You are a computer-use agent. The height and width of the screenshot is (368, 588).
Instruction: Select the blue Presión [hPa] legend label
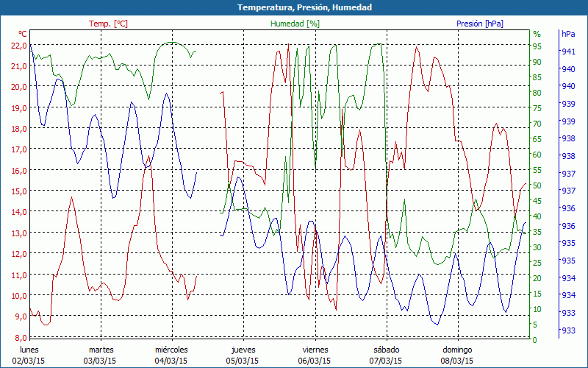[480, 24]
